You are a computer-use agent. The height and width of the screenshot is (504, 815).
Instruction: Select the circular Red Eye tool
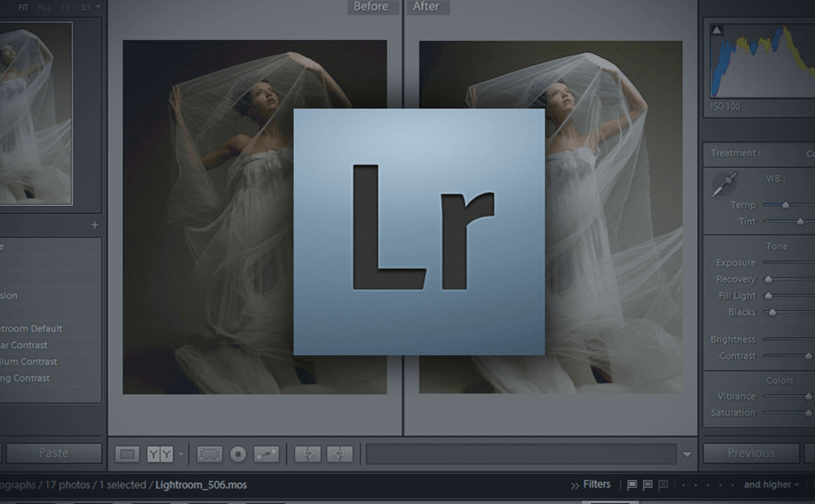[238, 454]
